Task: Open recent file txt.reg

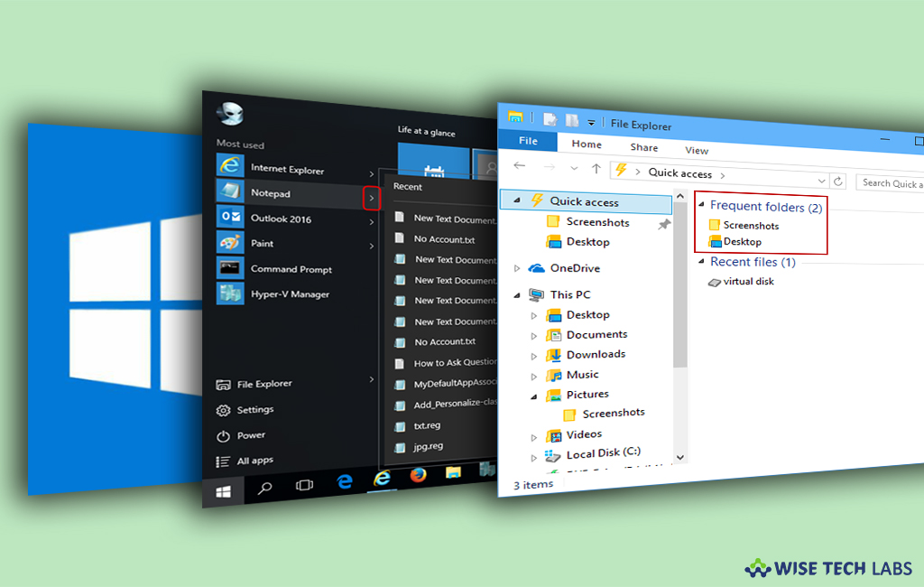Action: 427,425
